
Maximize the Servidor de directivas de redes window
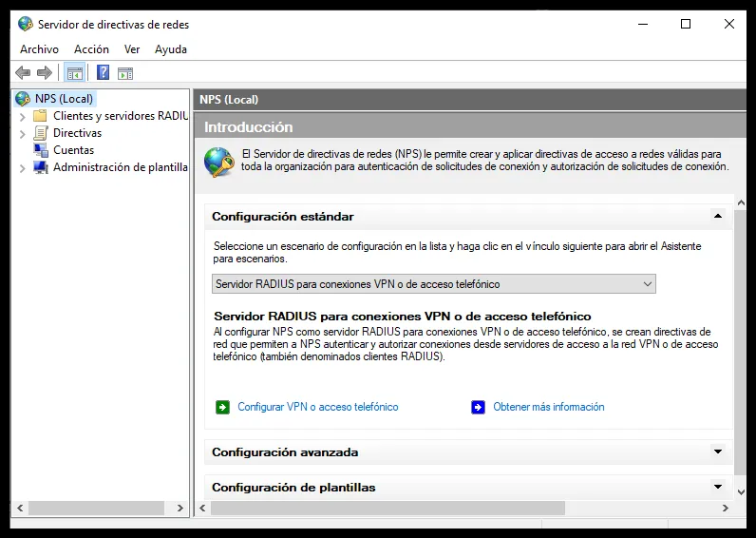coord(686,24)
